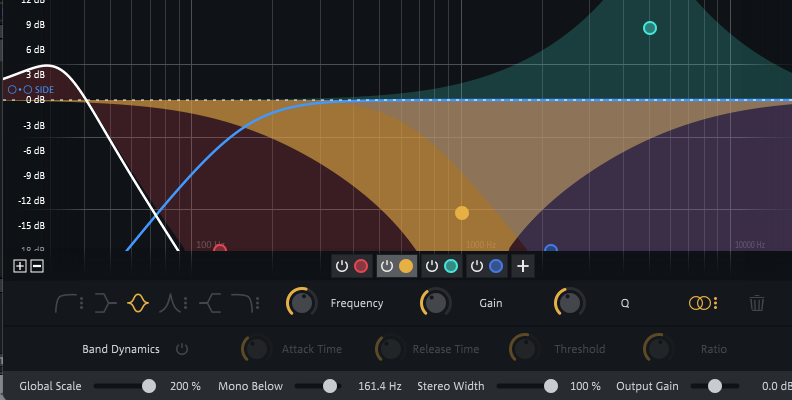Viewport: 792px width, 400px height.
Task: Zoom in with the plus square icon
Action: point(20,266)
